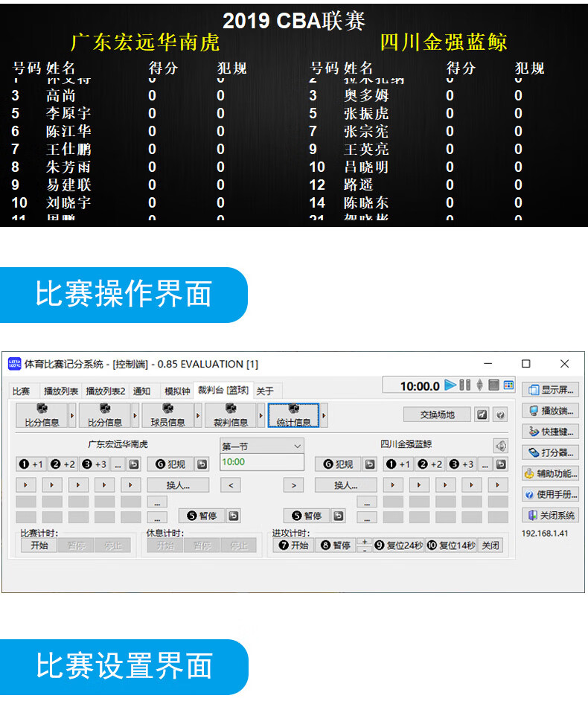Click ❿ 复位14秒 reset button

[x=451, y=545]
